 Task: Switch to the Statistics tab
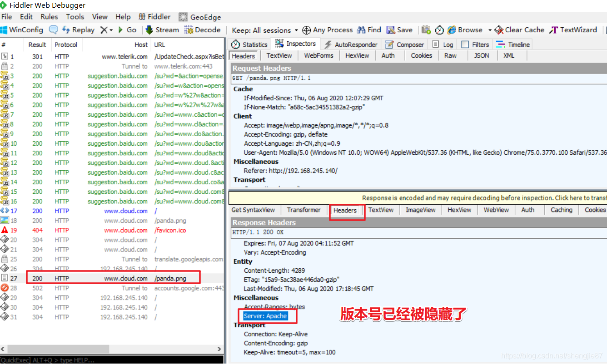coord(249,44)
